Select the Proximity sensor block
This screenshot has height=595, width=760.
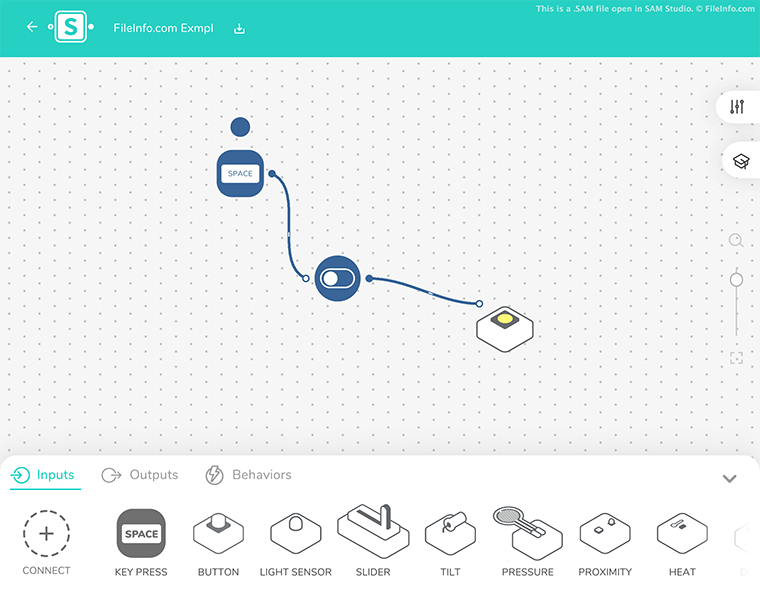coord(605,534)
